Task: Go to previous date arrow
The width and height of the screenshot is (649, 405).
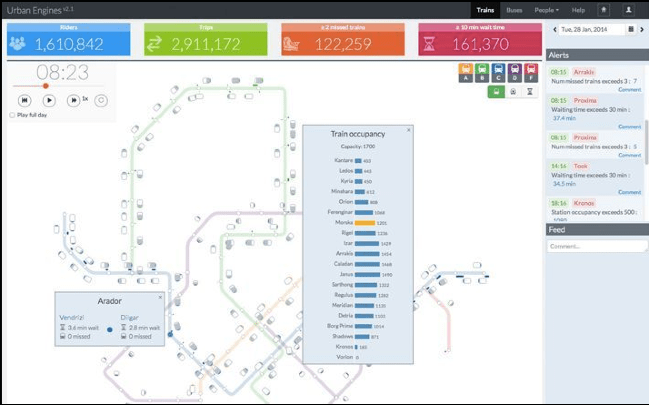Action: [x=555, y=29]
